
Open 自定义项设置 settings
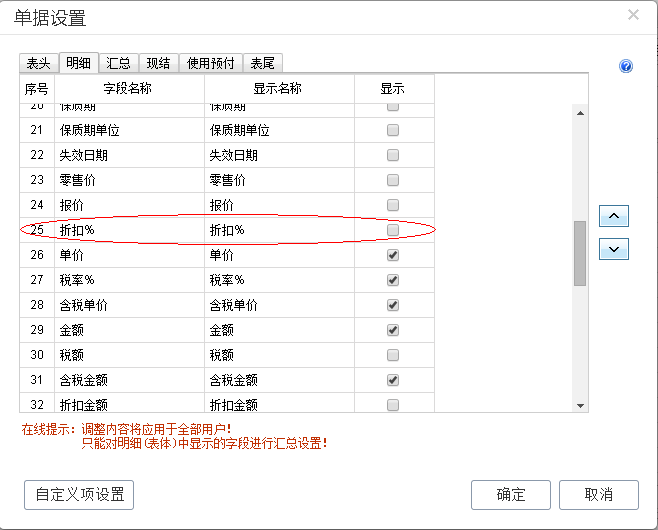coord(79,494)
